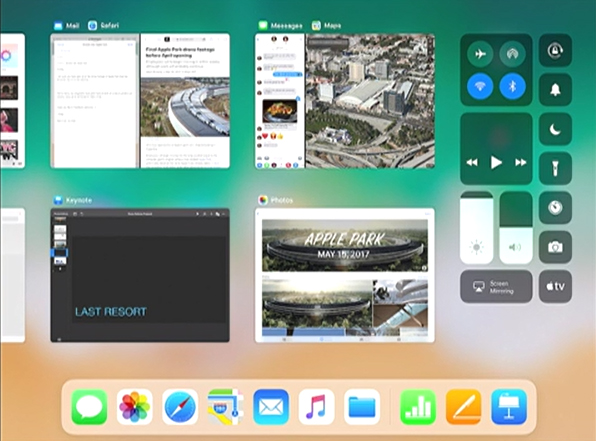Screen dimensions: 596x441
Task: Launch the Music app from the dock
Action: coord(316,407)
